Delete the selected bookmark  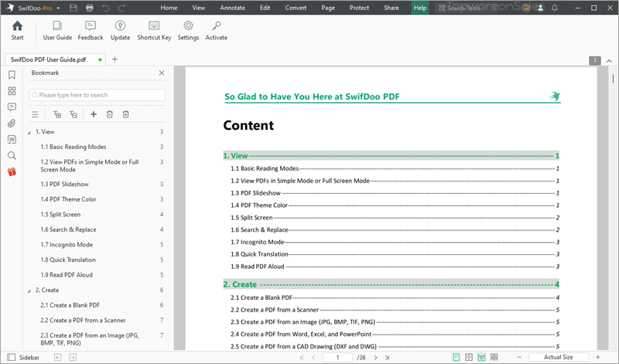click(110, 114)
